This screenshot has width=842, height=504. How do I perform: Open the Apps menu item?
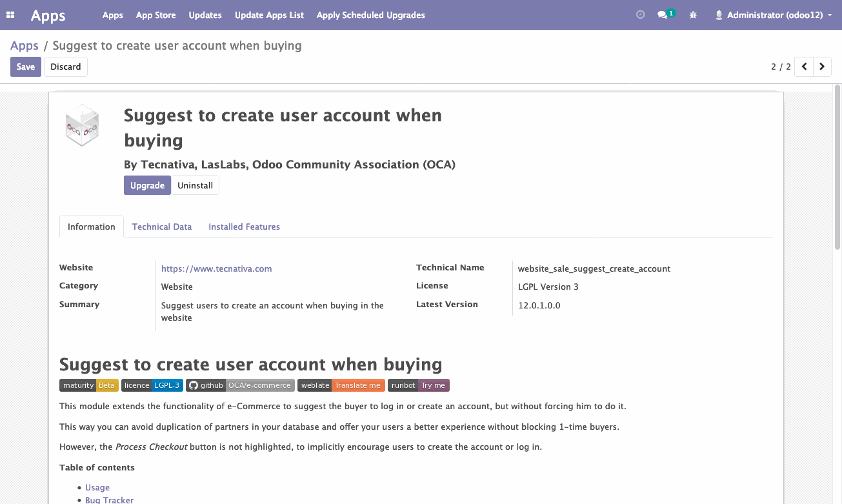point(113,15)
